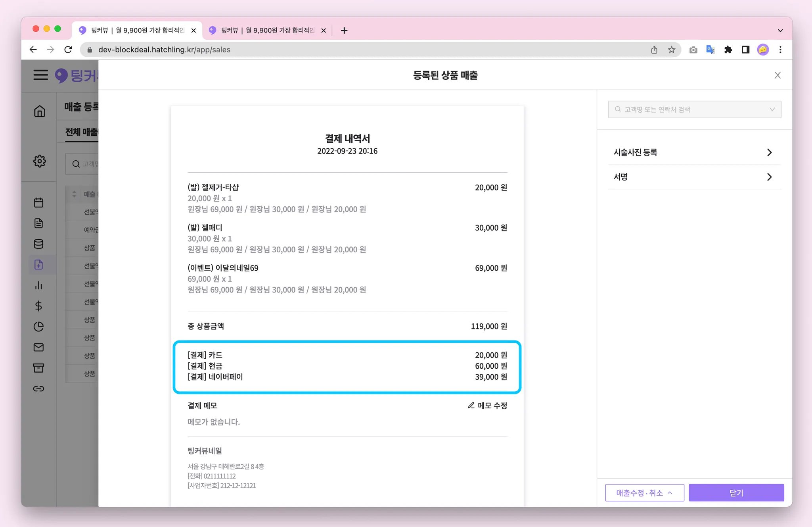Open settings gear in sidebar

(x=39, y=161)
